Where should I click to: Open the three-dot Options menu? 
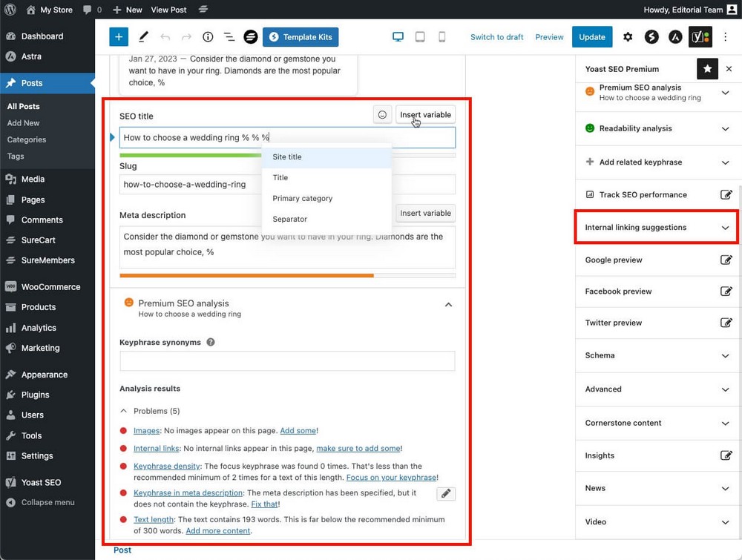click(725, 37)
